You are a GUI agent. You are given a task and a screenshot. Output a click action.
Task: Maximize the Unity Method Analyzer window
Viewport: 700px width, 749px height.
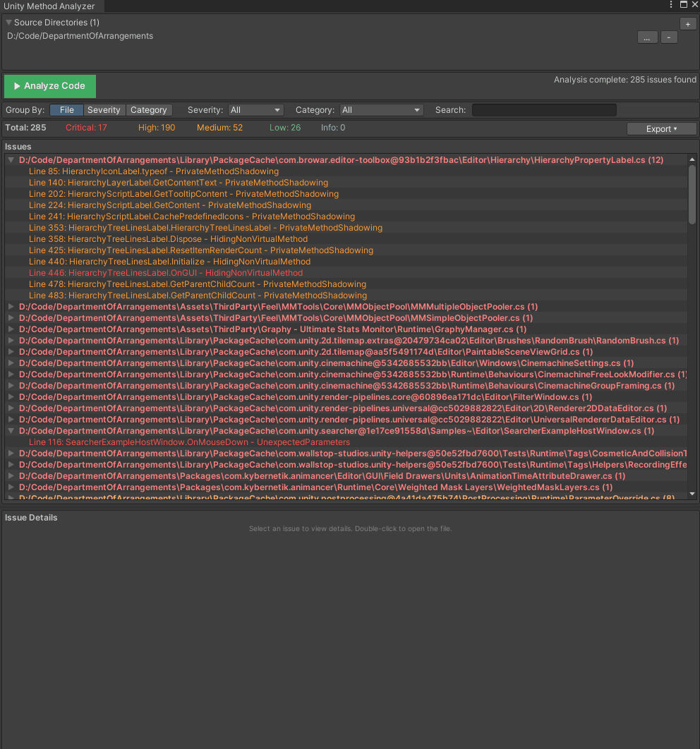(x=683, y=5)
